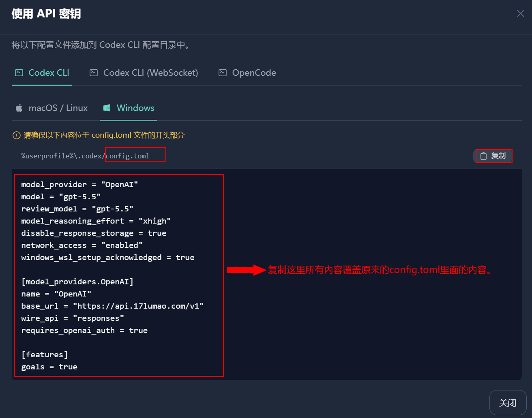Open the Codex CLI (WebSocket) tab
Image resolution: width=532 pixels, height=418 pixels.
tap(144, 73)
